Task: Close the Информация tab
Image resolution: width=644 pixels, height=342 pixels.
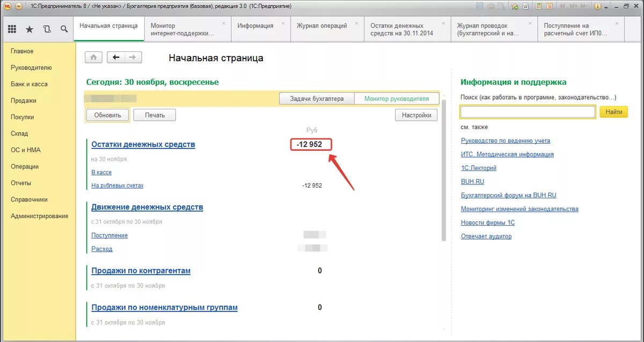Action: 283,24
